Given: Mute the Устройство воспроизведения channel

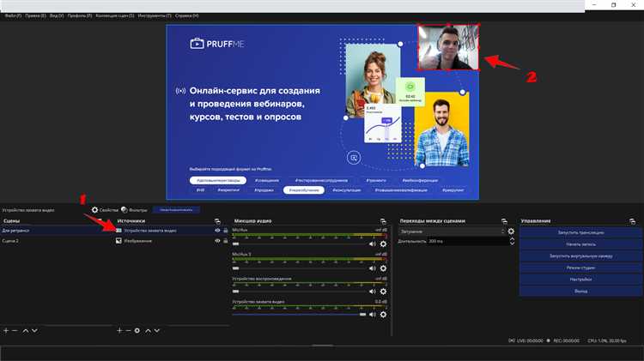Looking at the screenshot, I should pos(372,292).
